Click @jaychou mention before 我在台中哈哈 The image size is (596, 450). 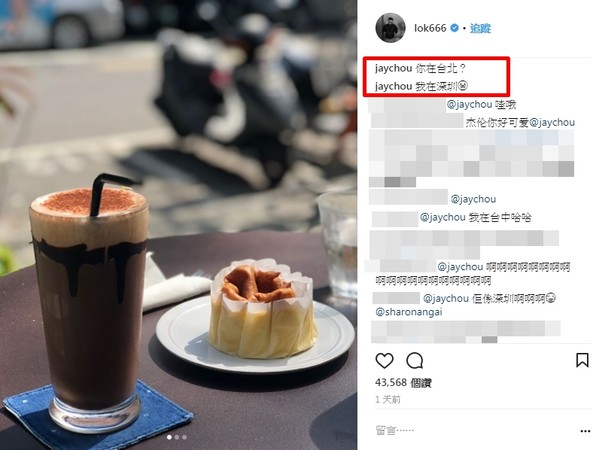pyautogui.click(x=443, y=217)
